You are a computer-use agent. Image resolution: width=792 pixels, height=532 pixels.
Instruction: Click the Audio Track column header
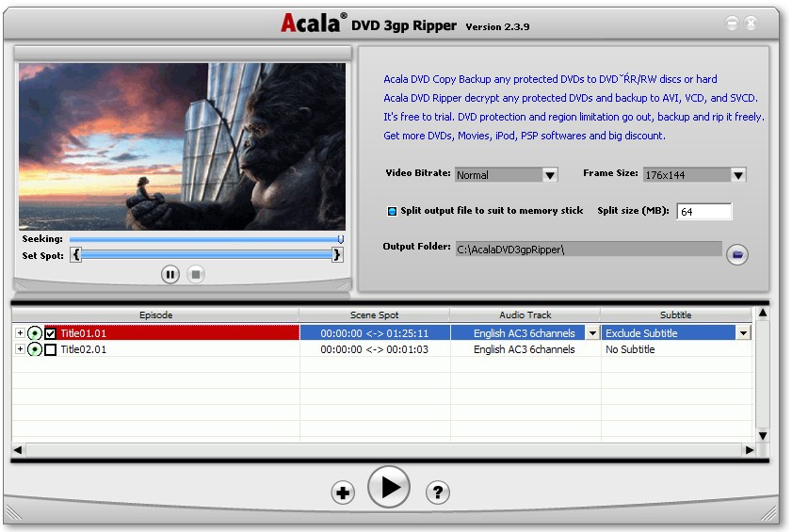point(525,315)
